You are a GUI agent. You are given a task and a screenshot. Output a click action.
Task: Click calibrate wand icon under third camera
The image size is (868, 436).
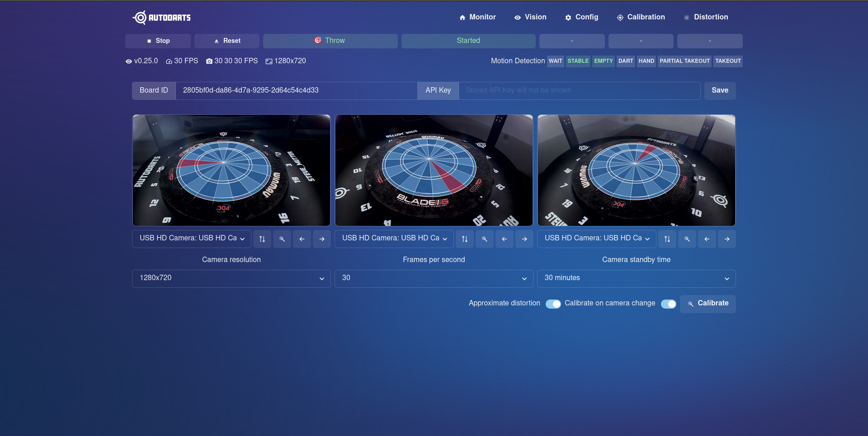[x=687, y=239]
